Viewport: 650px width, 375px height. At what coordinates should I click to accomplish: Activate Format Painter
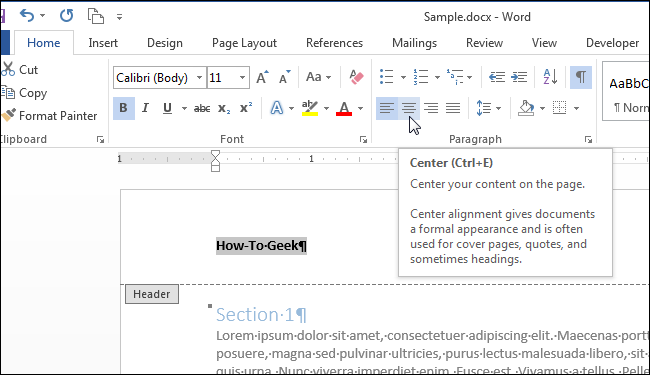tap(49, 115)
